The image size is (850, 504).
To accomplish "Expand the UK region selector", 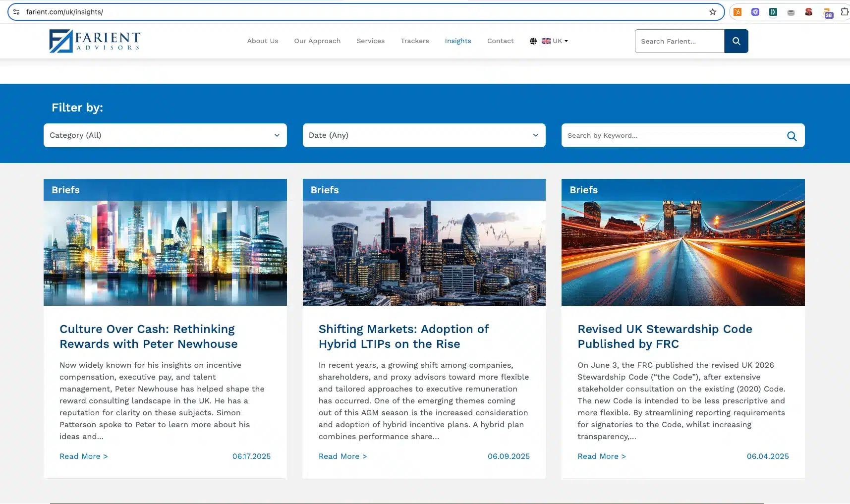I will tap(555, 41).
